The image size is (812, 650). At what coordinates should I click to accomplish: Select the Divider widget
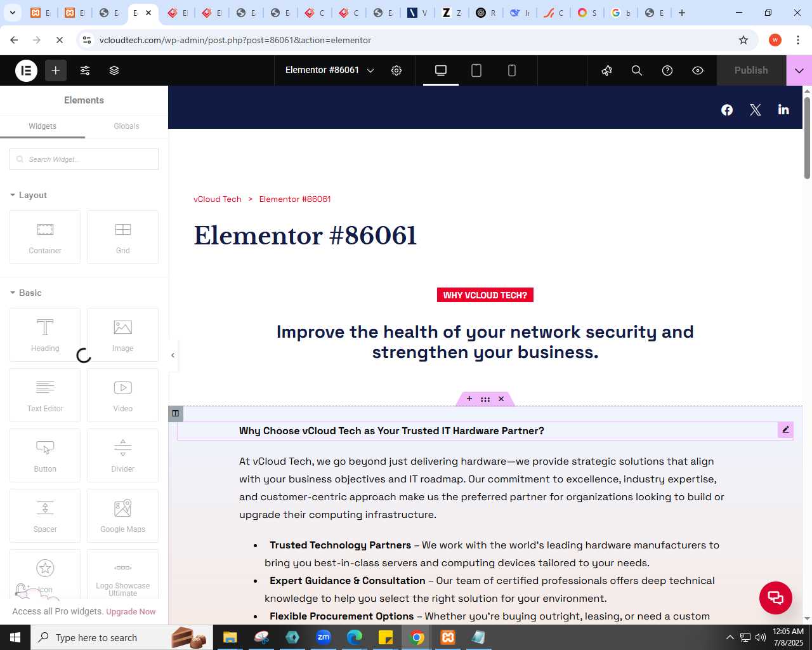click(122, 455)
